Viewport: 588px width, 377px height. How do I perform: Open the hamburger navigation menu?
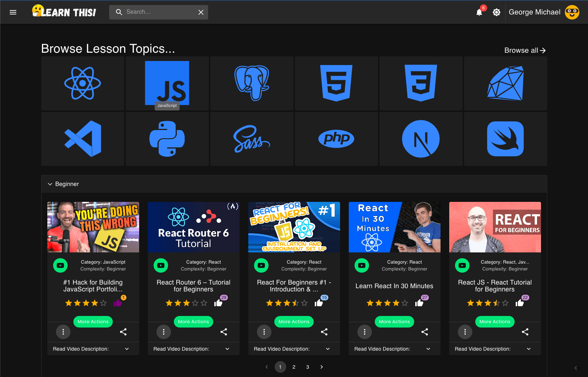(x=13, y=12)
